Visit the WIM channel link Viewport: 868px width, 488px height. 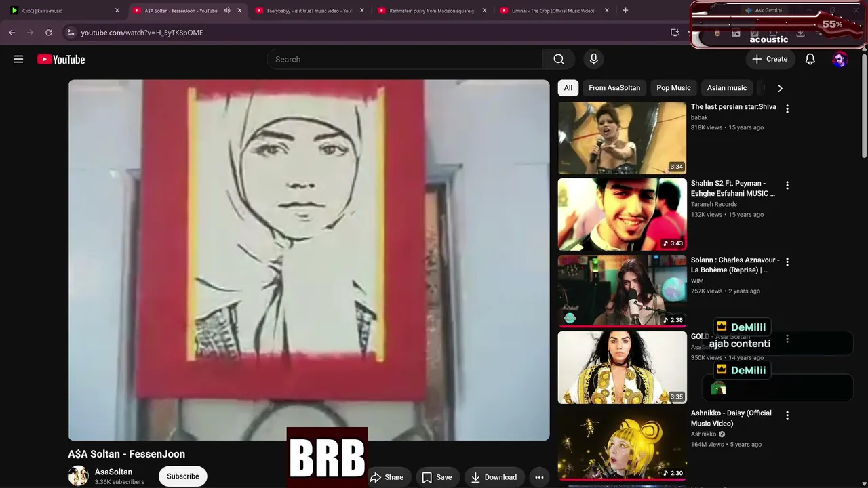click(x=697, y=281)
